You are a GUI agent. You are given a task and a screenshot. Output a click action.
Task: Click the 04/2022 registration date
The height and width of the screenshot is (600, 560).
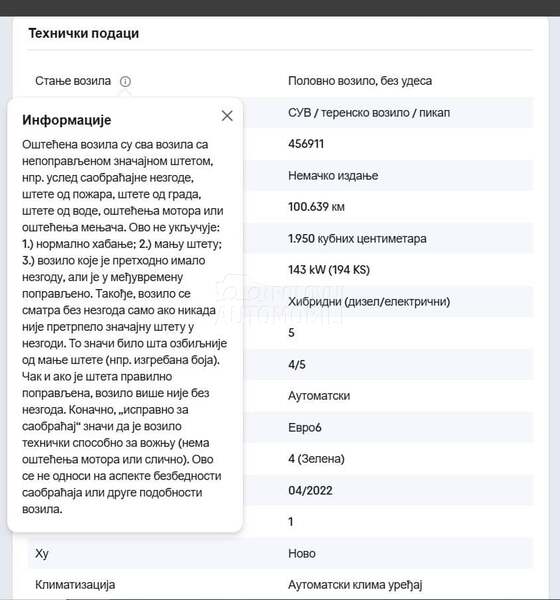tap(310, 491)
